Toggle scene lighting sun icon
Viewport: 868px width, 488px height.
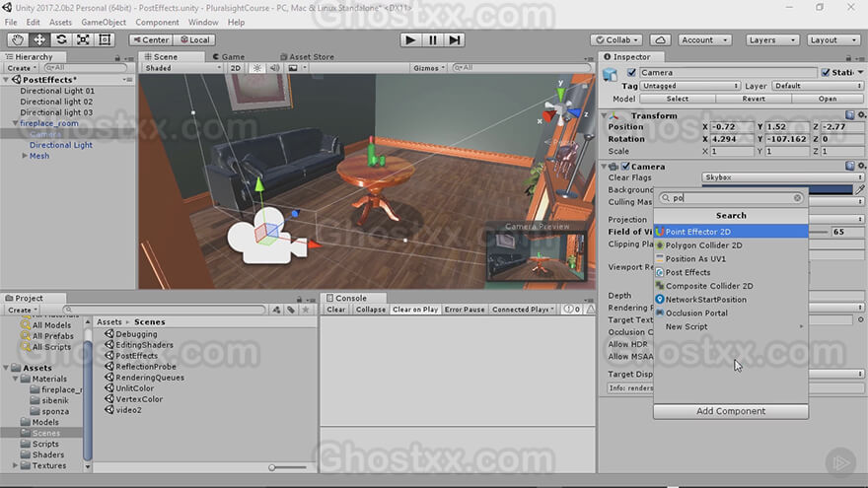click(256, 68)
